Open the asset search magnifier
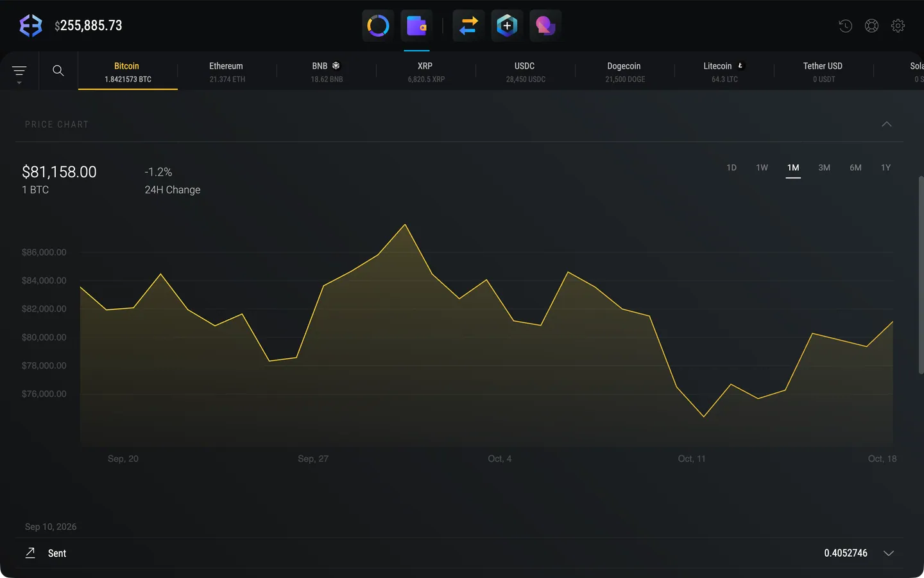 (58, 71)
